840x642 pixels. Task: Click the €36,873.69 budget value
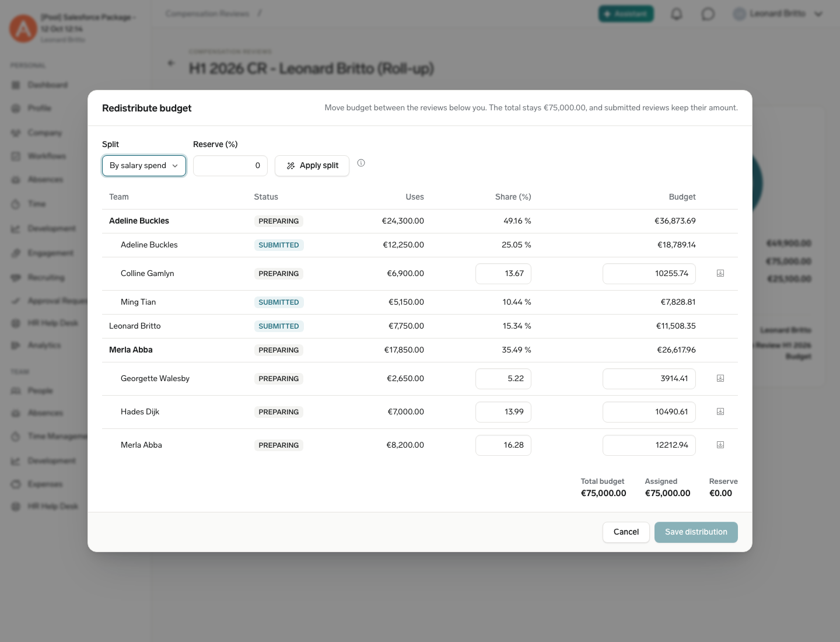click(675, 221)
